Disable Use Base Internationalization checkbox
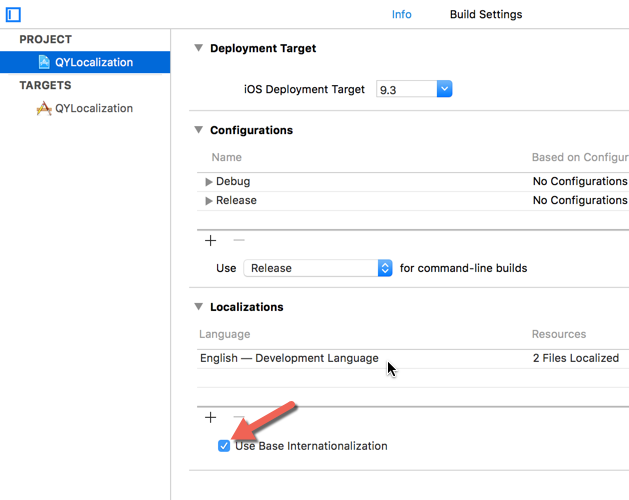The height and width of the screenshot is (500, 629). point(224,446)
